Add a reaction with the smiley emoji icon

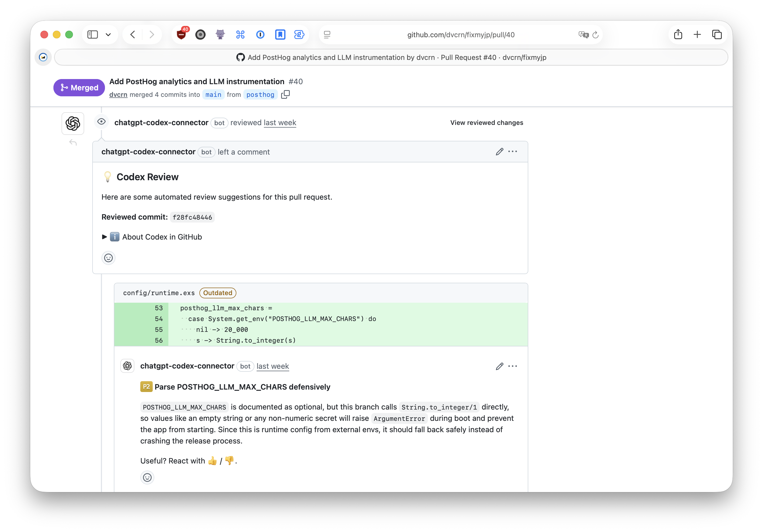pyautogui.click(x=109, y=258)
